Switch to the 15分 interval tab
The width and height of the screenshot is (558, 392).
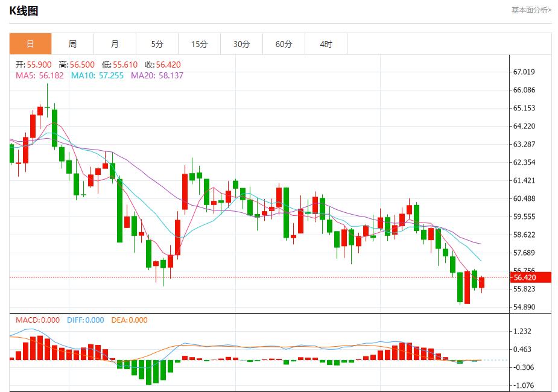[199, 44]
